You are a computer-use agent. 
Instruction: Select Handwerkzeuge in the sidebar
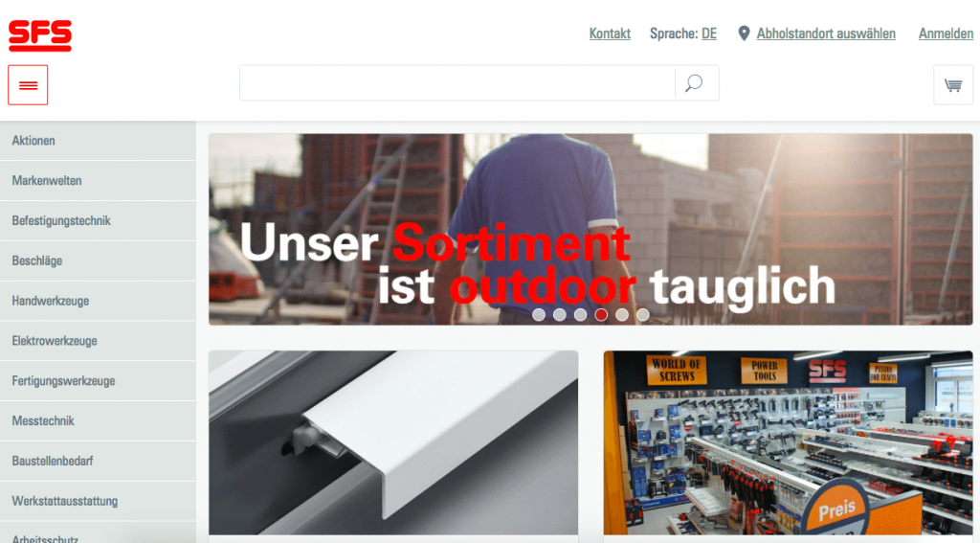coord(99,301)
